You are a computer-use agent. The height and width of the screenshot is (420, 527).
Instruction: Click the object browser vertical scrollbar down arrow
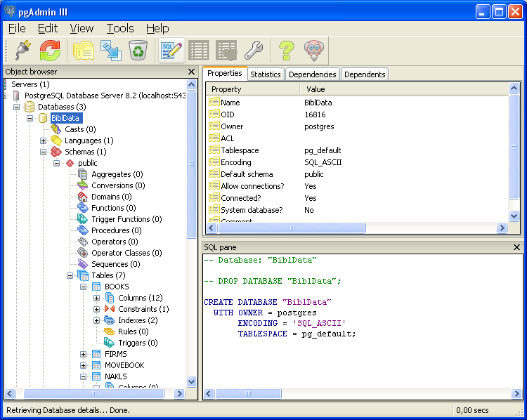[192, 381]
